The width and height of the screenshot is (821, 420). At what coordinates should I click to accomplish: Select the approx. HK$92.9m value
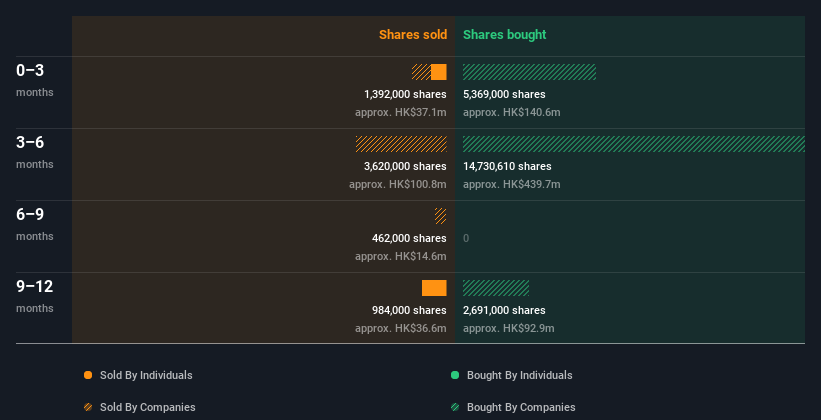pos(508,328)
